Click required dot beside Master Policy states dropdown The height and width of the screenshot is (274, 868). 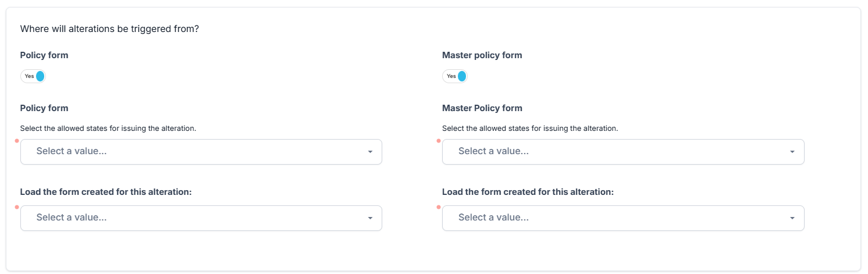point(439,141)
